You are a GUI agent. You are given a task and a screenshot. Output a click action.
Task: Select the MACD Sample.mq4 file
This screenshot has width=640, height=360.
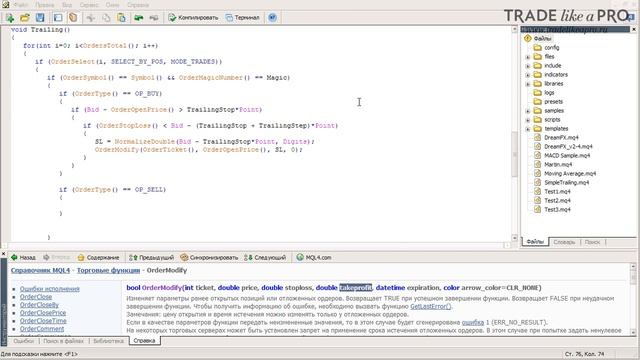click(567, 156)
